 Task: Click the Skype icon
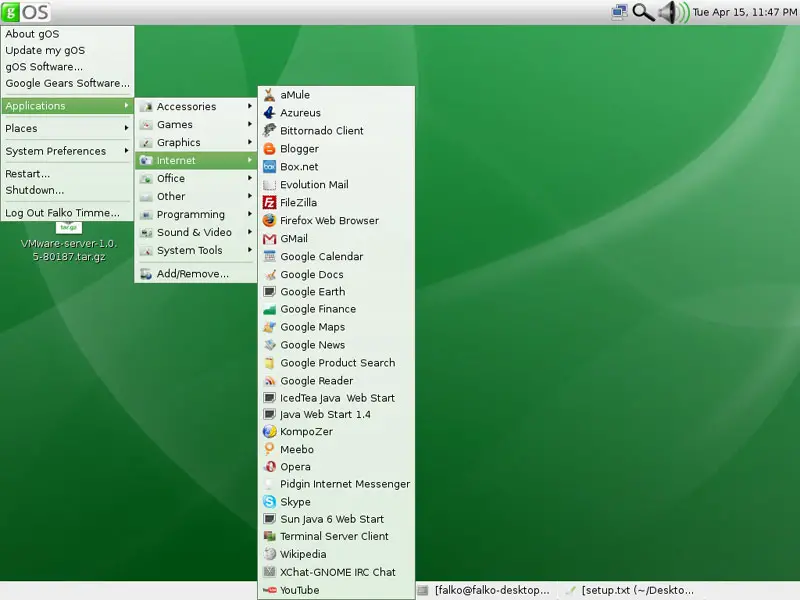click(269, 502)
